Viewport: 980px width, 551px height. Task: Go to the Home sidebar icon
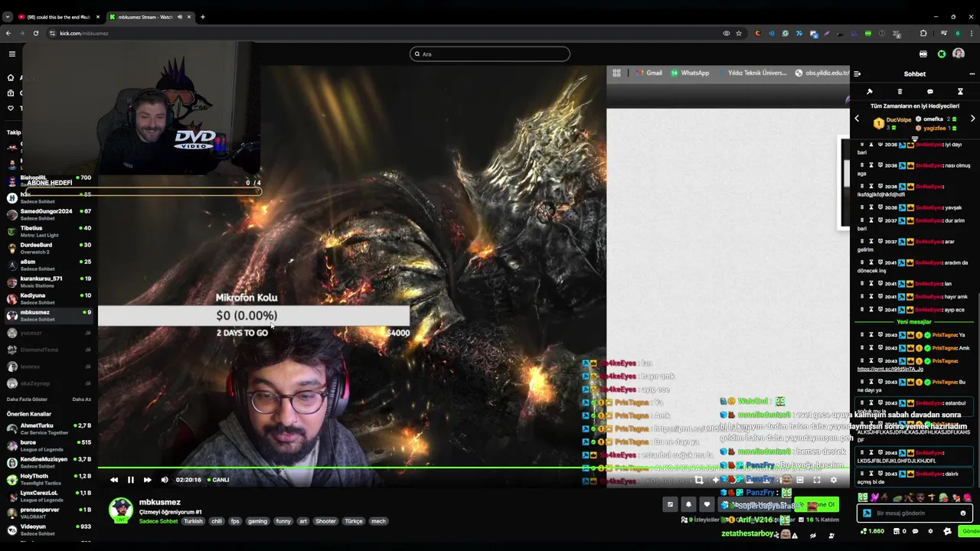tap(11, 77)
